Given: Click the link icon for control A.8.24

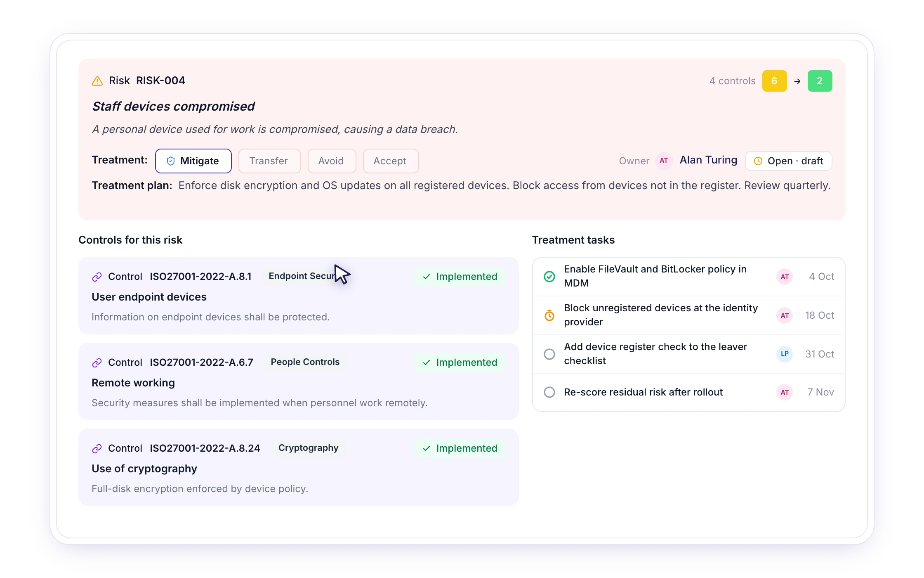Looking at the screenshot, I should coord(97,449).
